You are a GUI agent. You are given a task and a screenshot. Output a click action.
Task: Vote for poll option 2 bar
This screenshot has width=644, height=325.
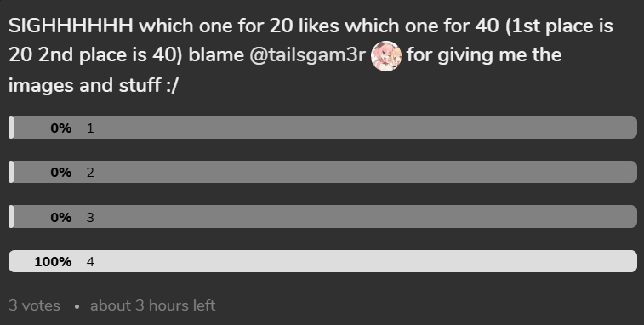click(322, 172)
